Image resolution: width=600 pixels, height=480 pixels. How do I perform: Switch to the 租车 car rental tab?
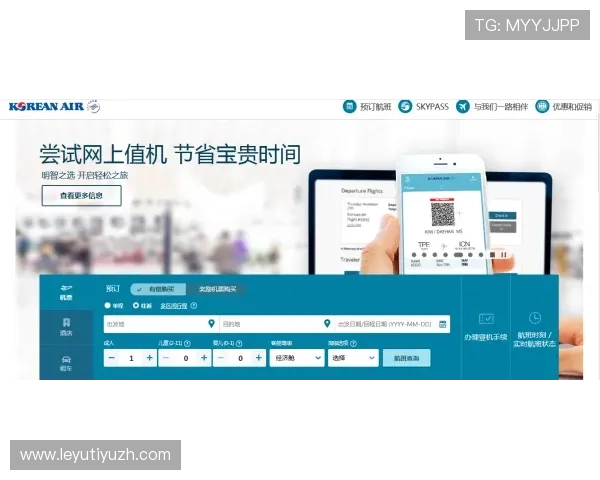coord(66,363)
